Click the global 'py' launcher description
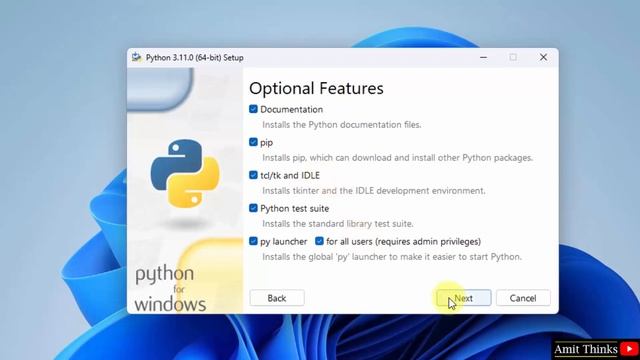The height and width of the screenshot is (360, 640). [x=392, y=257]
